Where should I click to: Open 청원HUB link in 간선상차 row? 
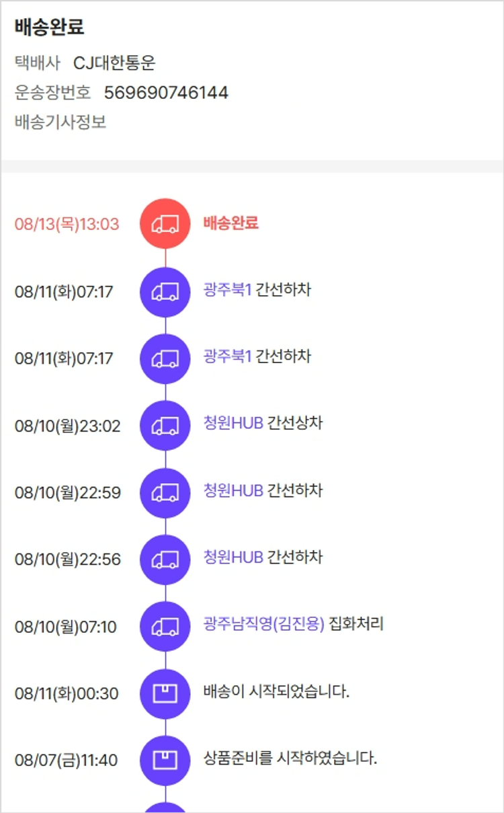click(x=233, y=424)
